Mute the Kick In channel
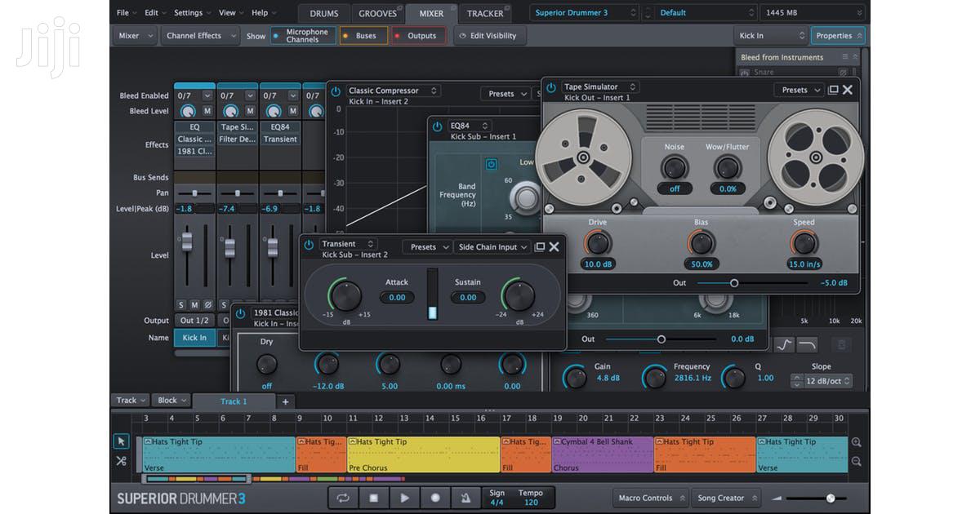The image size is (980, 514). click(x=194, y=305)
